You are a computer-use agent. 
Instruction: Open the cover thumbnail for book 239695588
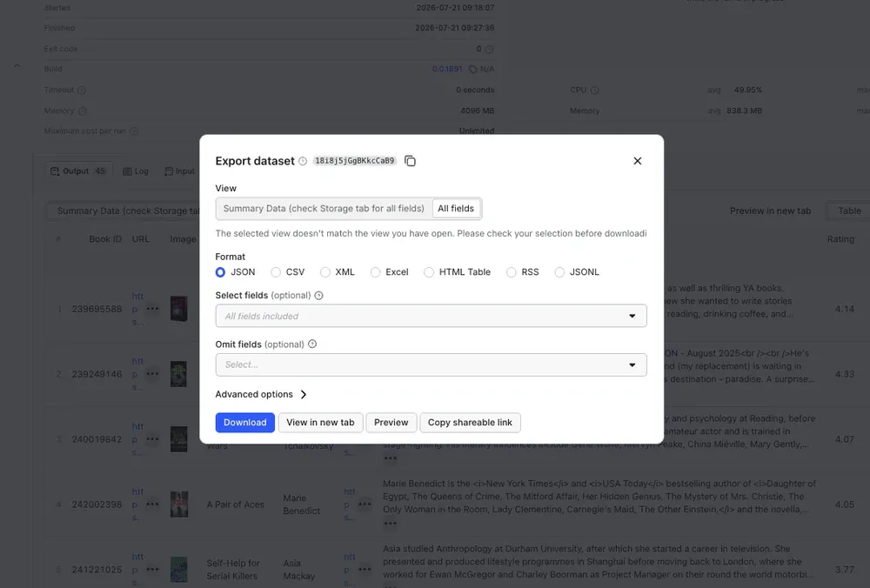coord(178,309)
